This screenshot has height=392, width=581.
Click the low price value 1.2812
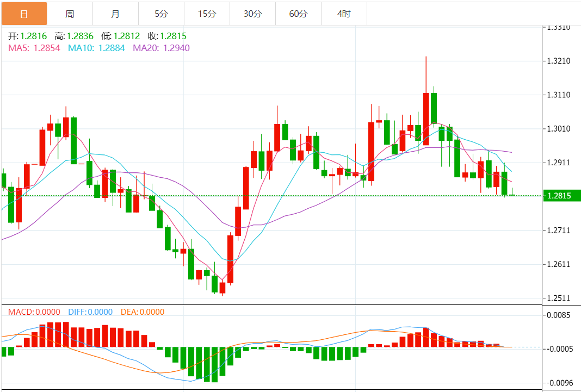(126, 36)
